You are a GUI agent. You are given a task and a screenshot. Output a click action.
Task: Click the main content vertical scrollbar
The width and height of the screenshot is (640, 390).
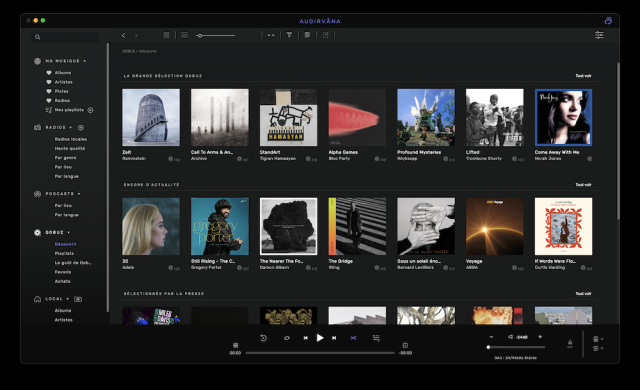(618, 141)
